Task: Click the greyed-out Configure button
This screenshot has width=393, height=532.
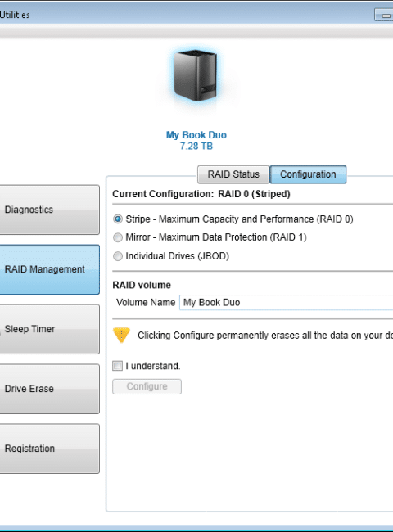Action: (147, 386)
